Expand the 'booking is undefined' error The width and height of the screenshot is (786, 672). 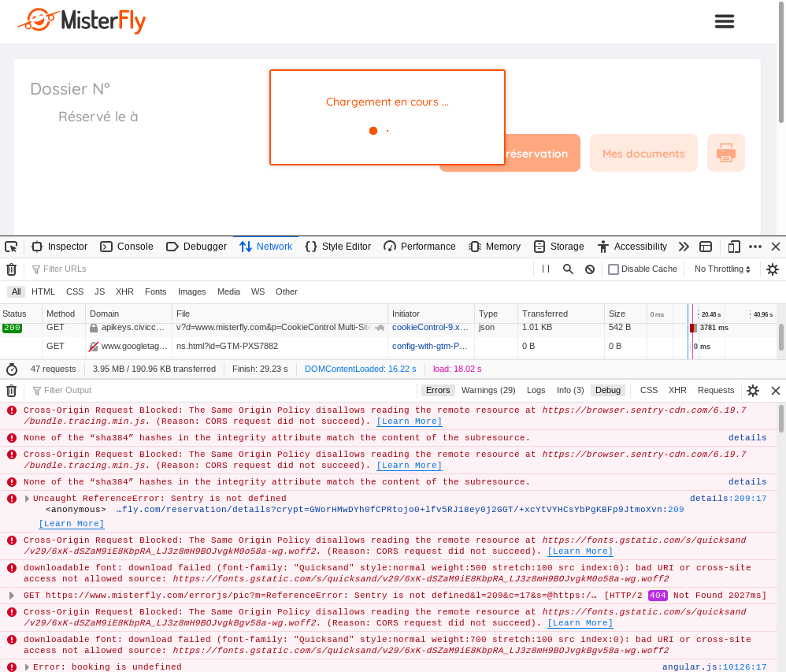click(x=27, y=667)
